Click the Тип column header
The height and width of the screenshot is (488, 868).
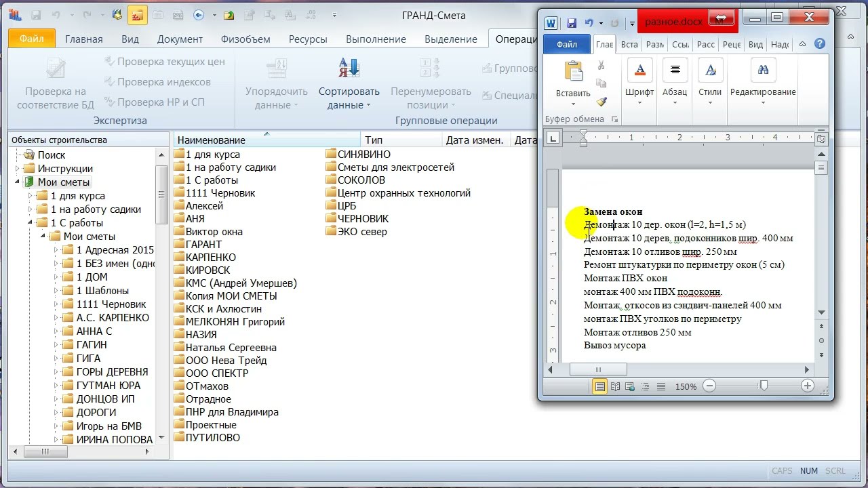(401, 140)
